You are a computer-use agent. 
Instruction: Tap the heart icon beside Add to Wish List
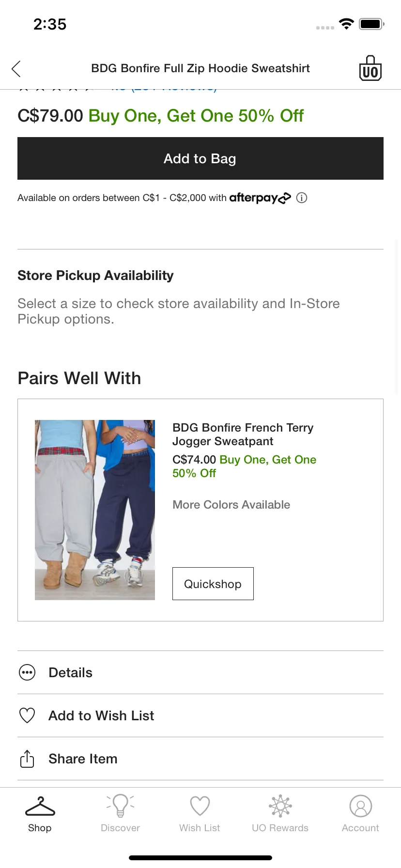(27, 715)
